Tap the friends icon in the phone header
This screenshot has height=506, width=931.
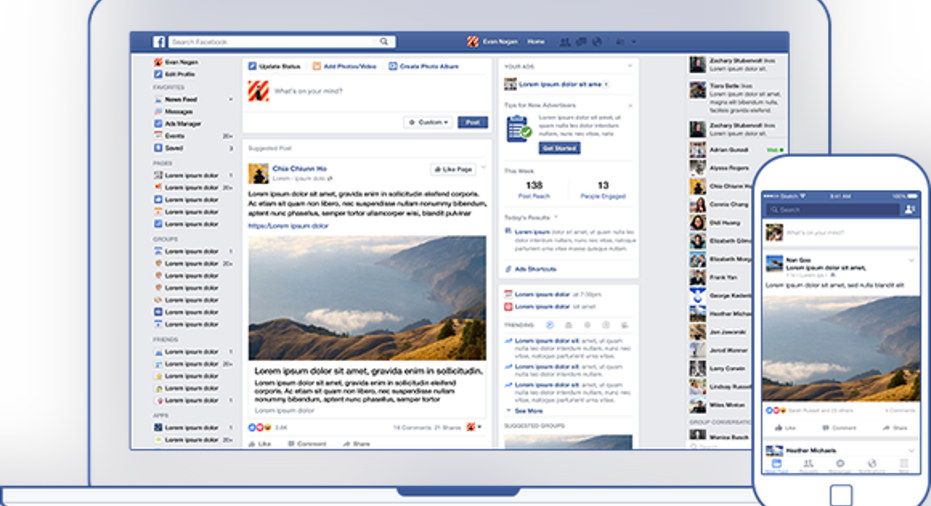909,209
